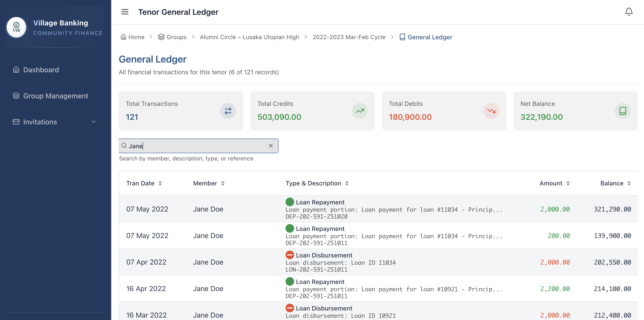Click the upward trend icon on Total Credits
Viewport: 644px width, 320px height.
(x=359, y=111)
